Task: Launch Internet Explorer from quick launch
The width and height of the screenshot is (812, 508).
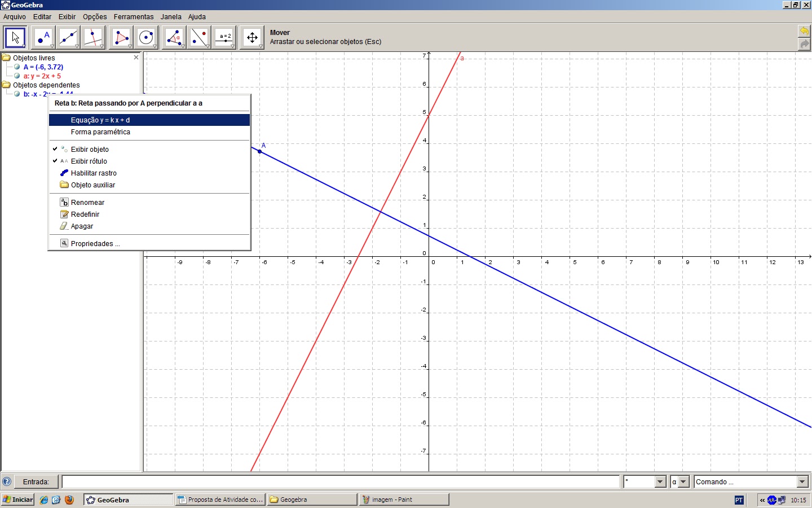Action: [x=44, y=500]
